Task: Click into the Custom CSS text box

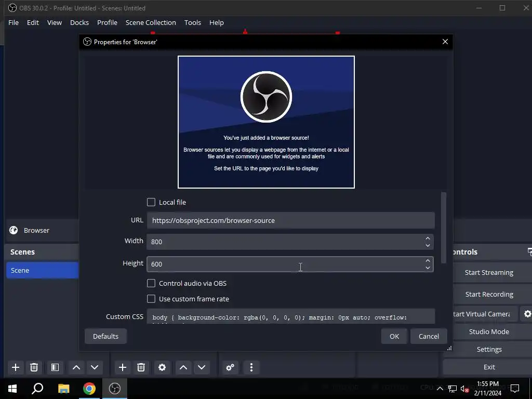Action: pyautogui.click(x=290, y=316)
